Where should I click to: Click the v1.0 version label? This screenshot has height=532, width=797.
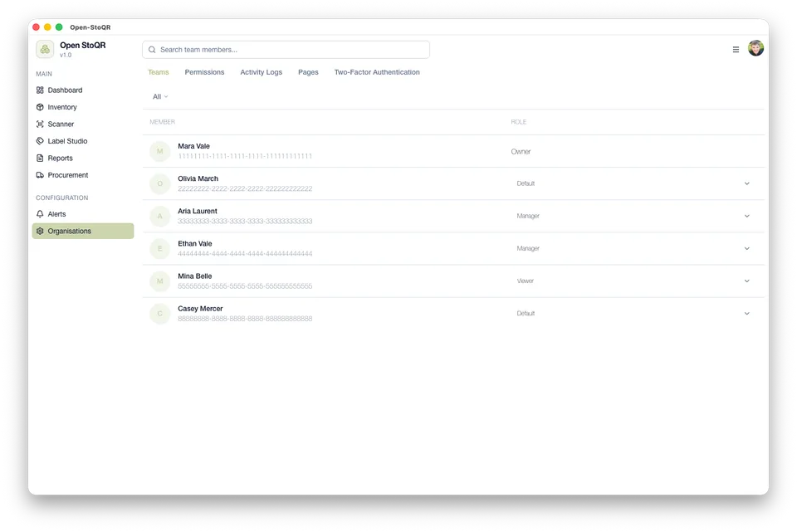[x=66, y=55]
